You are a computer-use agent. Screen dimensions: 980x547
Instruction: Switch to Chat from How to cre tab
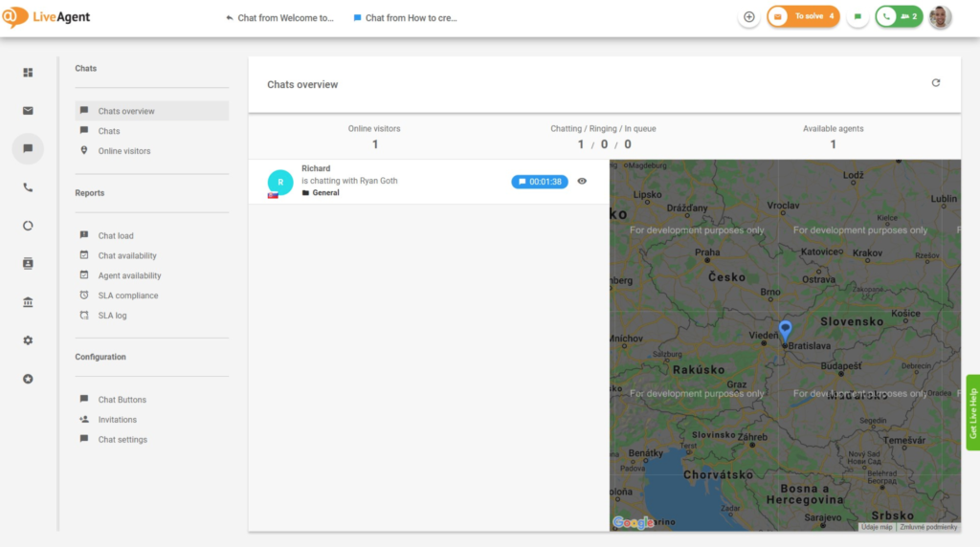[405, 18]
